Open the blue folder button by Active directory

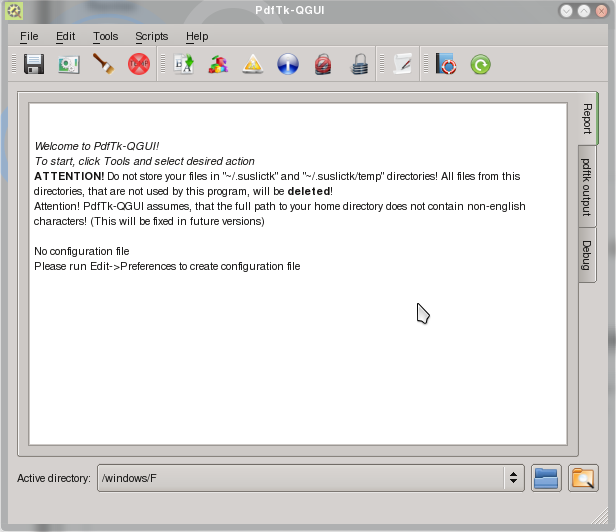[546, 478]
